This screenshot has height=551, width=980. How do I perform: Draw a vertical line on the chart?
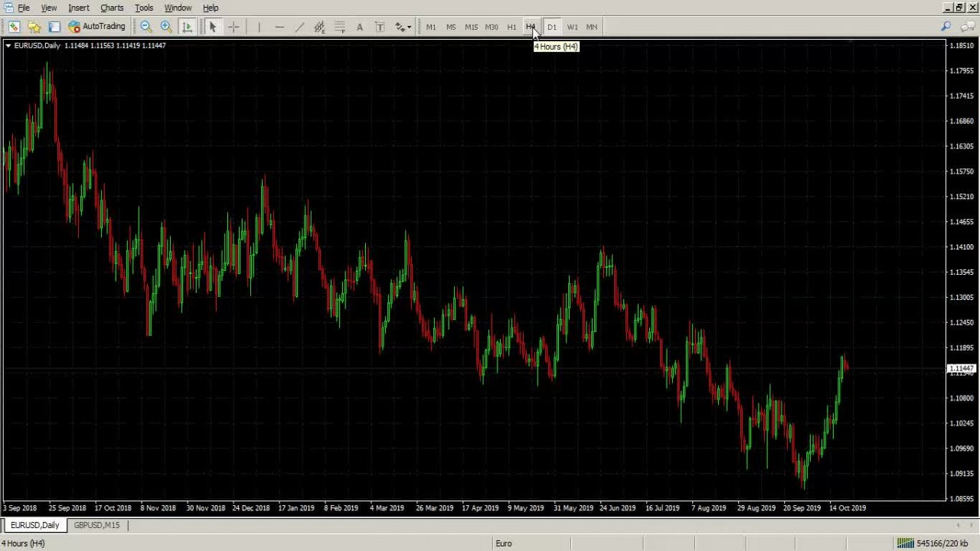coord(259,27)
